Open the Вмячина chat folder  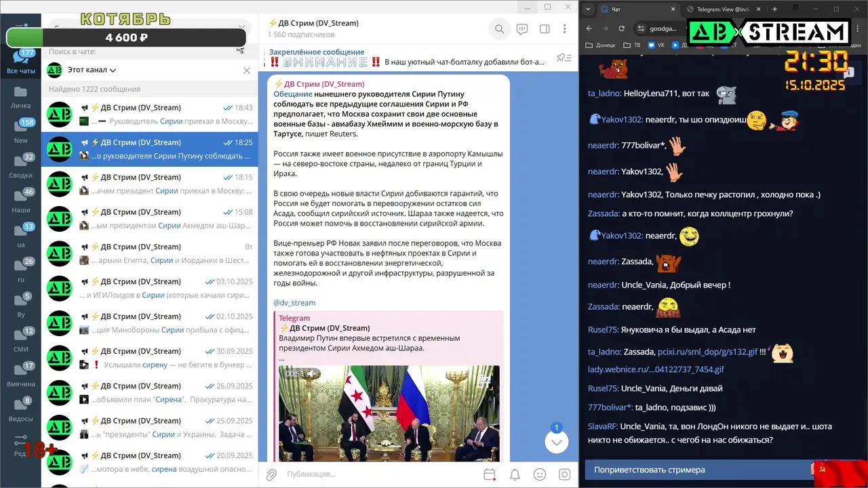21,375
